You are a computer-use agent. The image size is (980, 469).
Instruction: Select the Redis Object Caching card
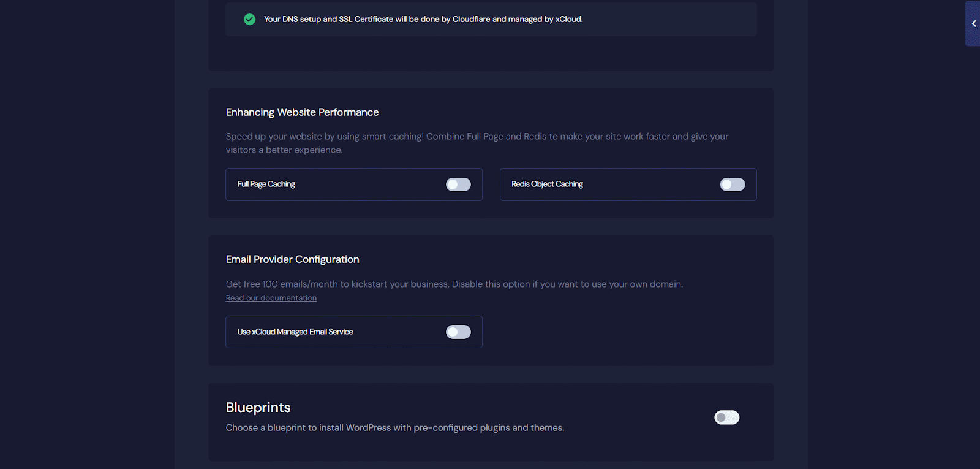click(628, 184)
